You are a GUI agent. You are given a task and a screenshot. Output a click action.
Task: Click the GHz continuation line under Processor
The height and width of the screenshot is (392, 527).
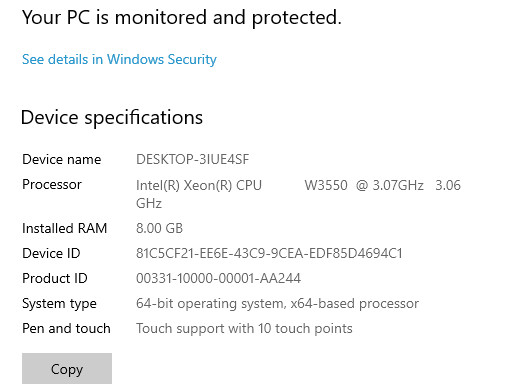[x=149, y=203]
